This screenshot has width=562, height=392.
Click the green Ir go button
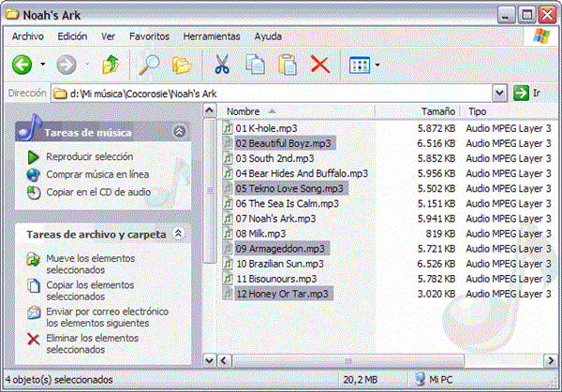point(527,93)
